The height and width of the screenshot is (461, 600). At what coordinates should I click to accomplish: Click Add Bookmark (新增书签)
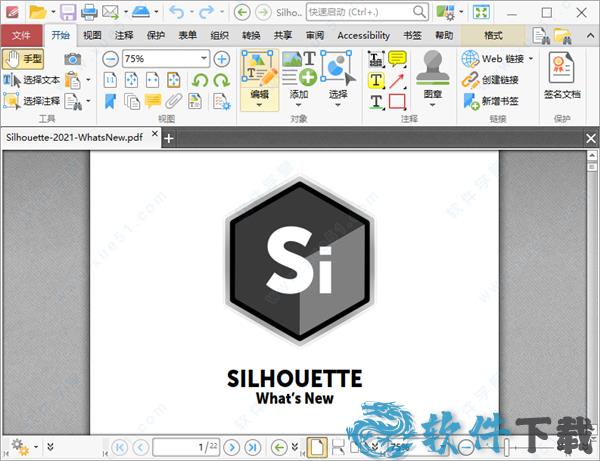tap(490, 101)
